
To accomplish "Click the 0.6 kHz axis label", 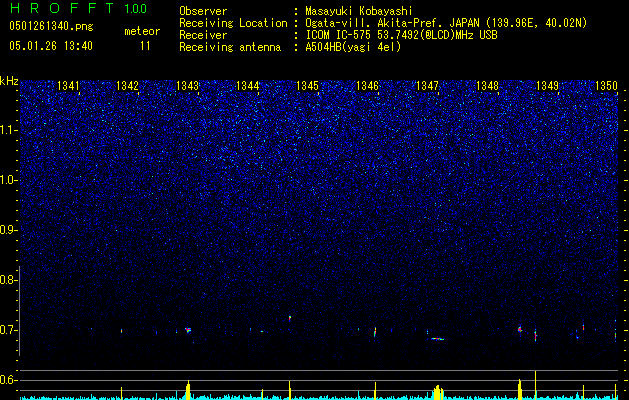I will (8, 380).
